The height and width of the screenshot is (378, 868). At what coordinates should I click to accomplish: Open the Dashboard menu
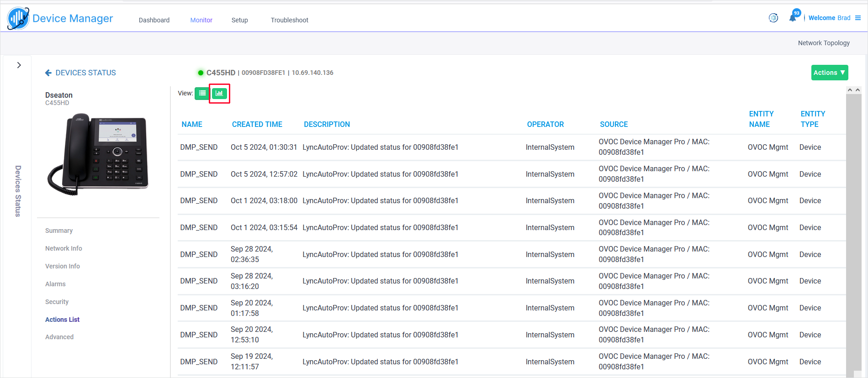coord(154,20)
